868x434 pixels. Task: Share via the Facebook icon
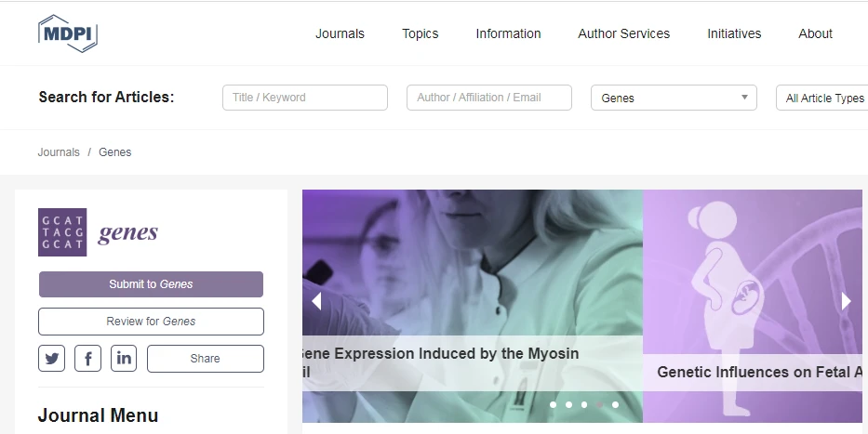coord(88,358)
